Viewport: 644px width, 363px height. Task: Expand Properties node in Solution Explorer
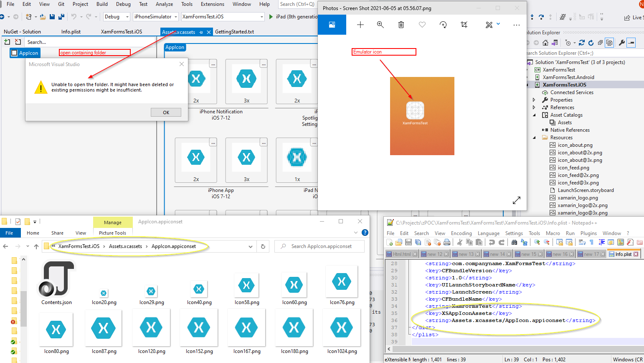point(534,100)
